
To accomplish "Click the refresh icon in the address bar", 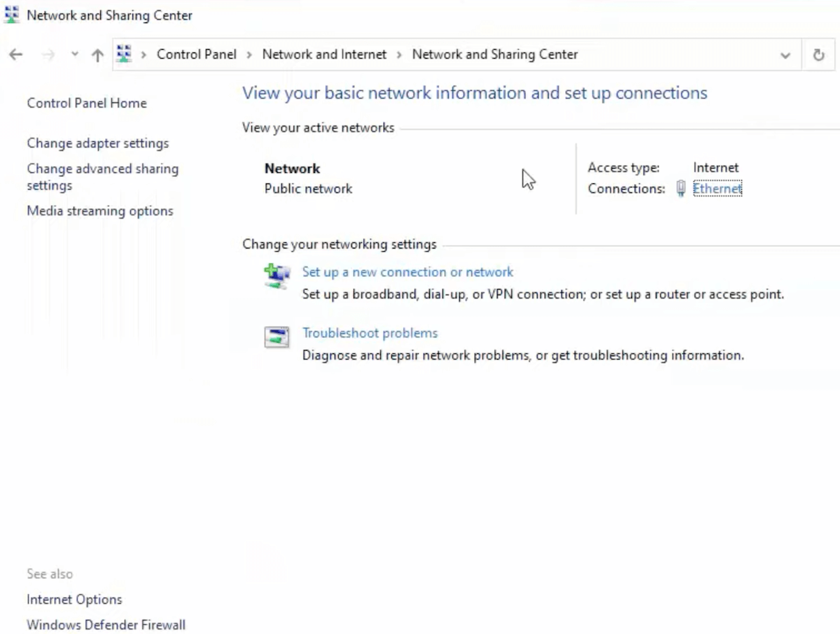I will click(x=818, y=54).
